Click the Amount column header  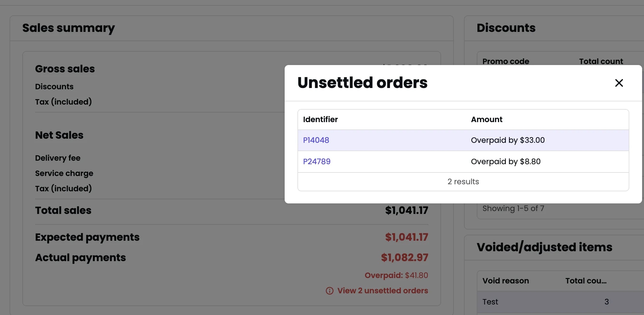[x=486, y=119]
